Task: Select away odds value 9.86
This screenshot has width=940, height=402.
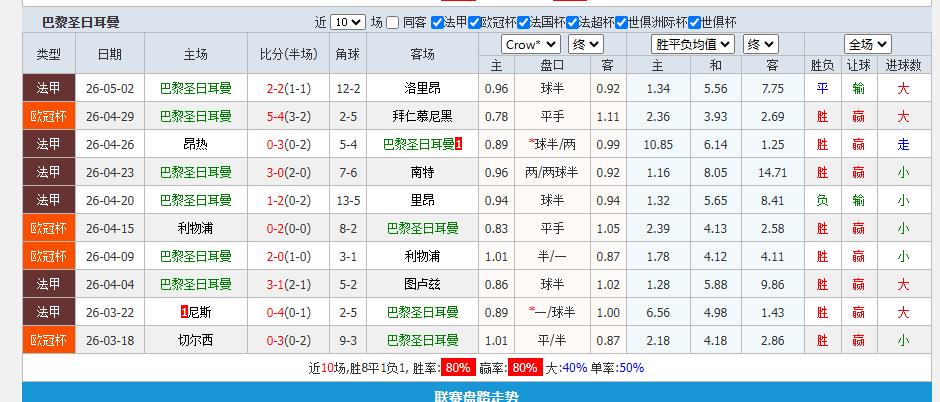Action: coord(772,284)
